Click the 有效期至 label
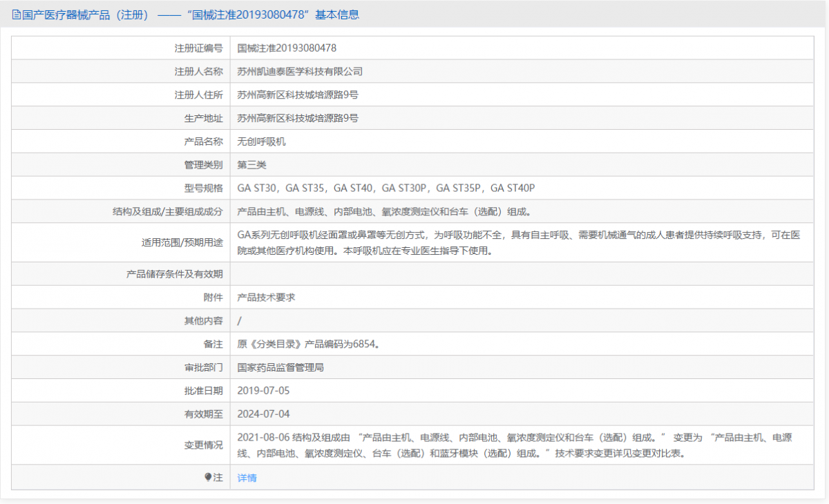This screenshot has height=504, width=829. 204,414
